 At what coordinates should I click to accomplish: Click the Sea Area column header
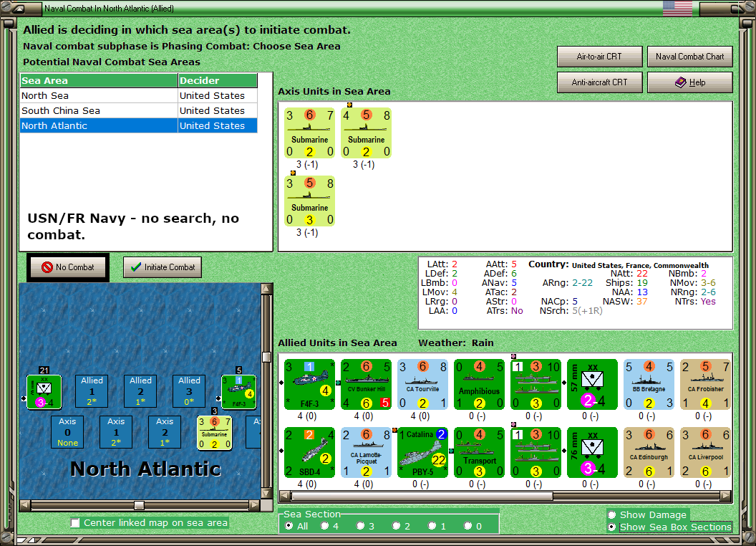(x=99, y=81)
